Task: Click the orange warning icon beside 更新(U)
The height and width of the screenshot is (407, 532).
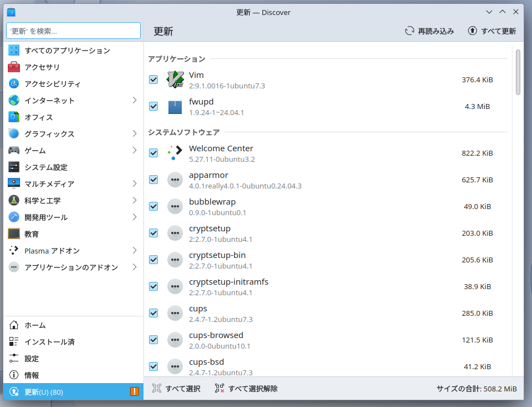Action: [135, 391]
